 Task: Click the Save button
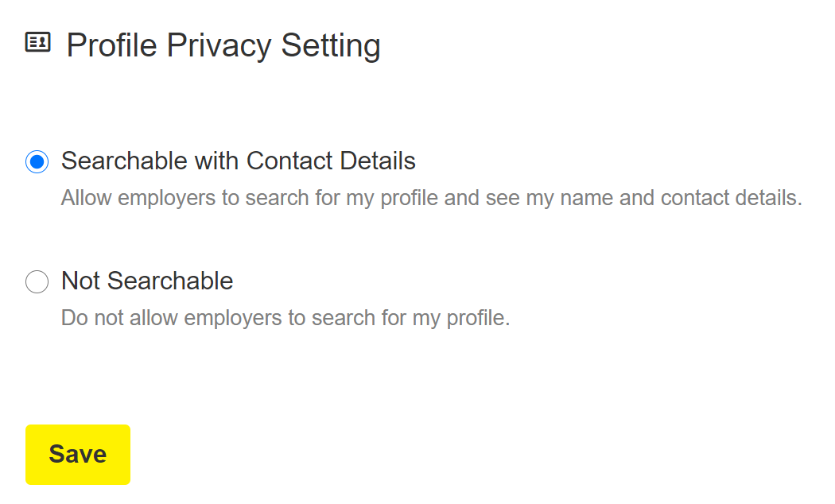click(x=78, y=454)
